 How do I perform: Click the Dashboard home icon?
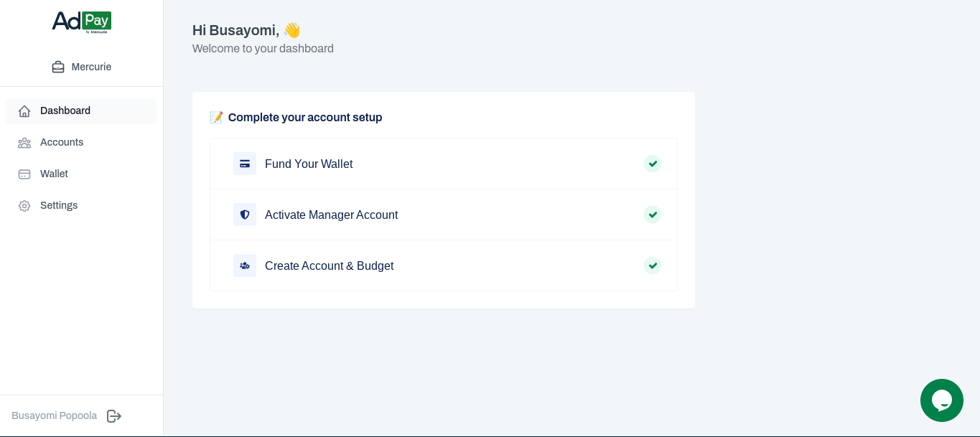(x=24, y=111)
